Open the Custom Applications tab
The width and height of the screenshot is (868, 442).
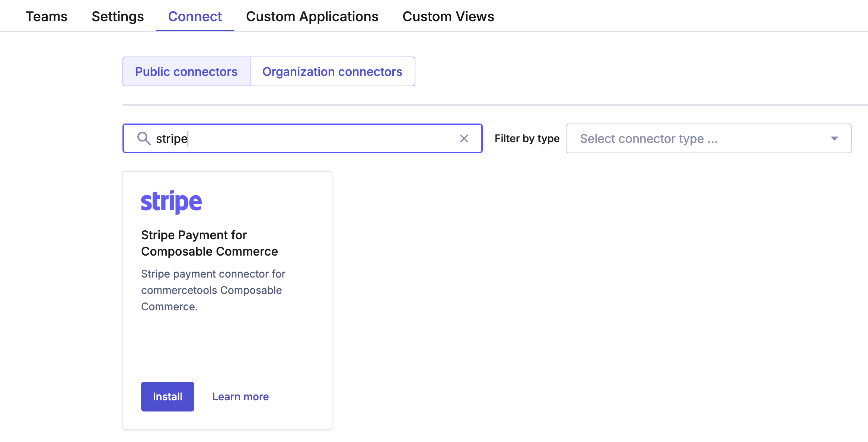tap(312, 16)
